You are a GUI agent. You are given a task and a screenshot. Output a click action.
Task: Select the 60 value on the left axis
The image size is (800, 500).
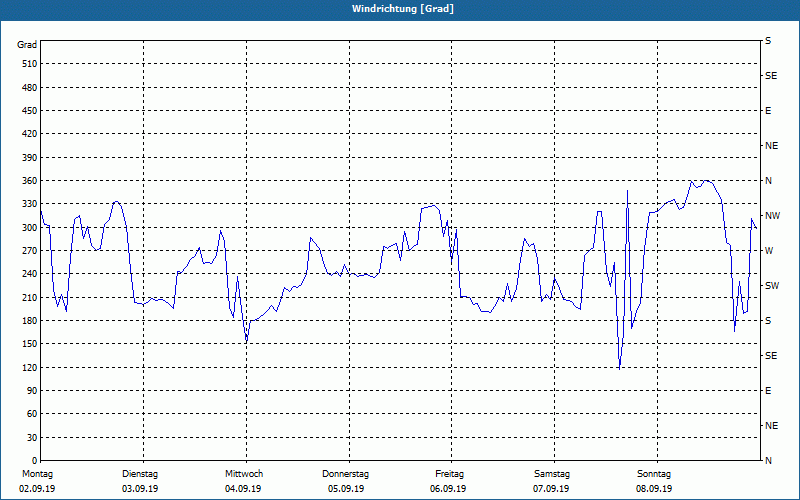tap(32, 413)
